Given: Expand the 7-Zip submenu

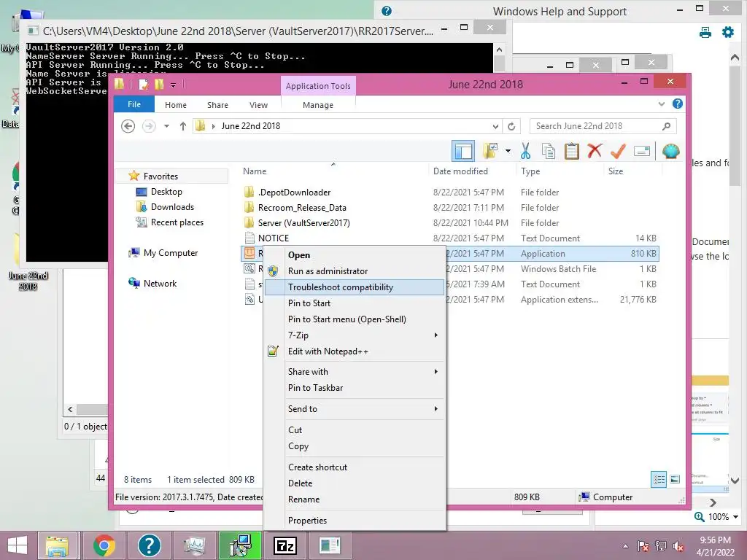Looking at the screenshot, I should point(355,335).
